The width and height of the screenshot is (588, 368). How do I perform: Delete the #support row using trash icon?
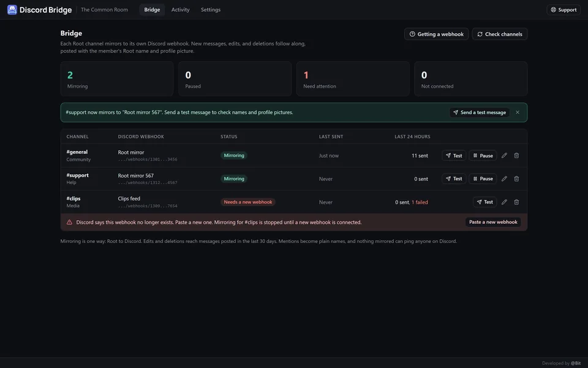coord(516,178)
